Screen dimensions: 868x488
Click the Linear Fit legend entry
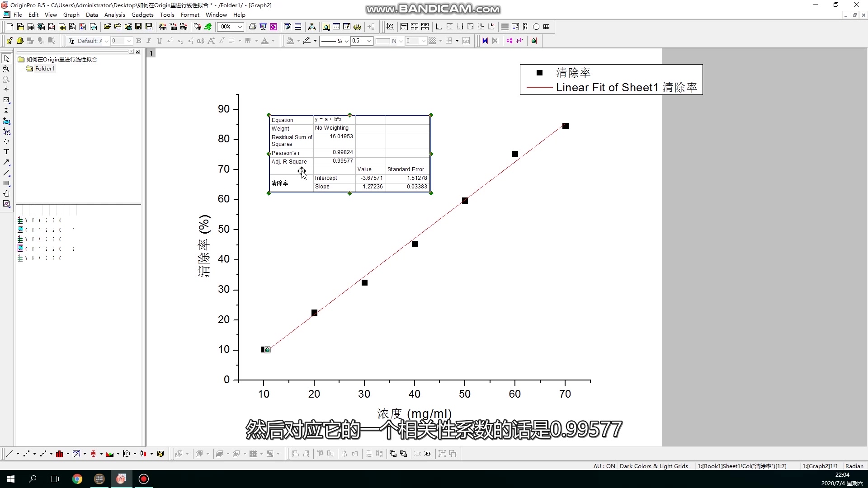pos(626,88)
